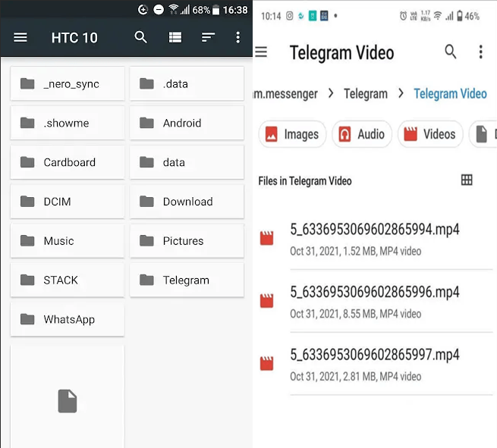
Task: Open the sort options in HTC 10 toolbar
Action: (208, 37)
